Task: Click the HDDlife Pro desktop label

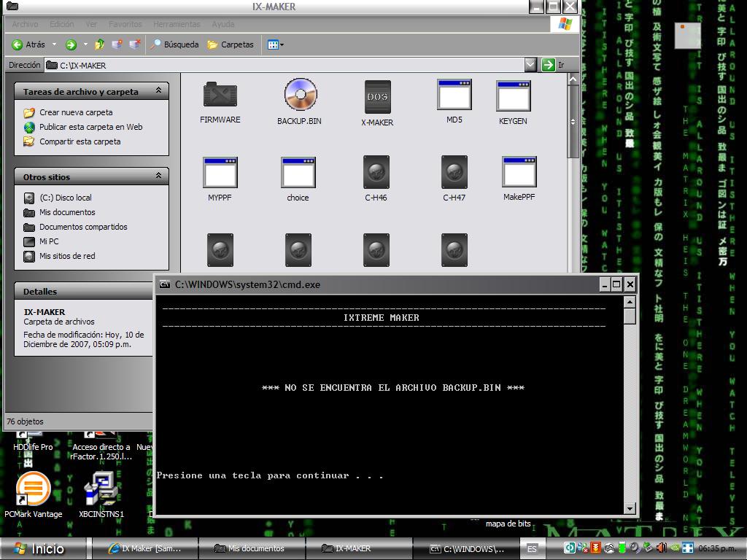Action: [33, 447]
